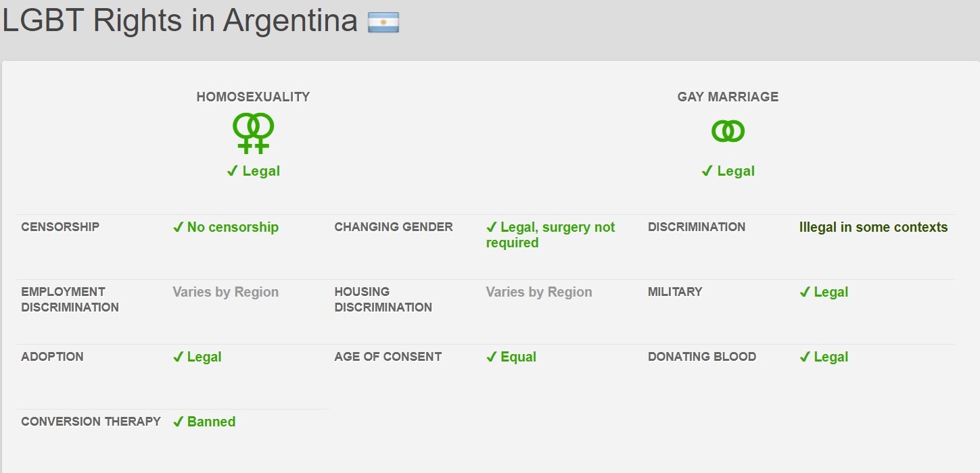
Task: Open the No censorship status
Action: click(225, 227)
